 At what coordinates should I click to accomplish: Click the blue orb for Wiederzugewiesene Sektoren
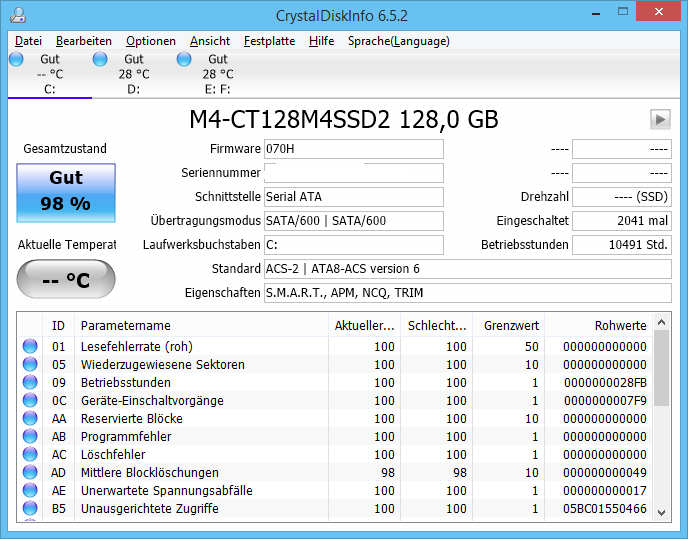(x=30, y=364)
